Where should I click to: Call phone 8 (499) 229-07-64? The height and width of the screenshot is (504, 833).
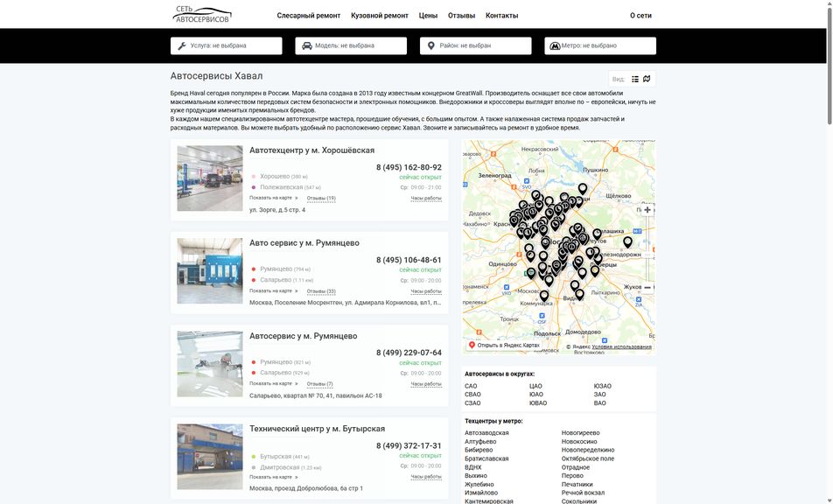click(409, 353)
